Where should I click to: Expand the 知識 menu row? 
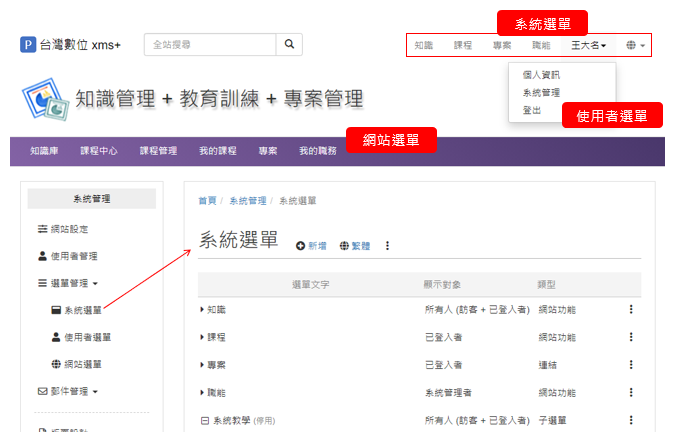(x=202, y=310)
